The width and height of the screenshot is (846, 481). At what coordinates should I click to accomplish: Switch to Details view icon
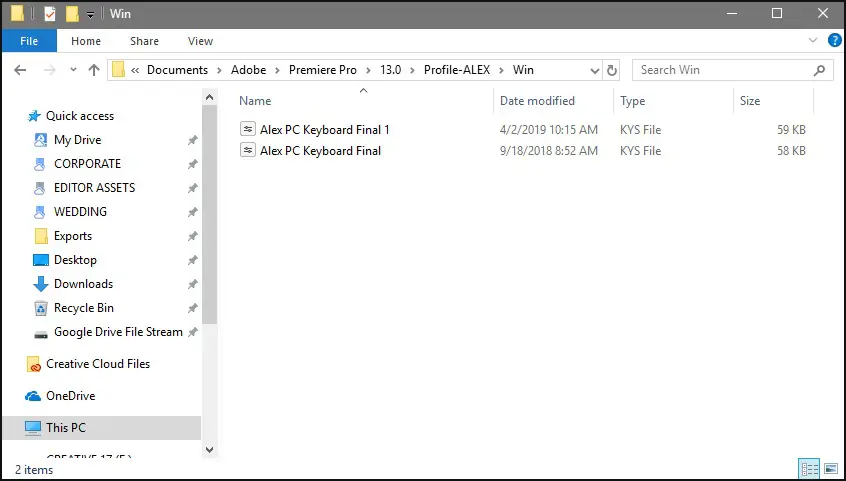coord(809,469)
